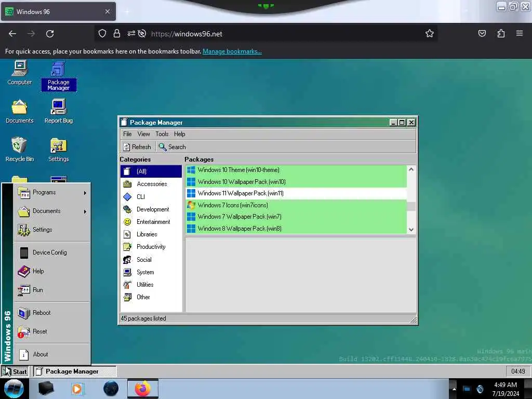Viewport: 532px width, 399px height.
Task: Select the CLI category
Action: point(151,197)
